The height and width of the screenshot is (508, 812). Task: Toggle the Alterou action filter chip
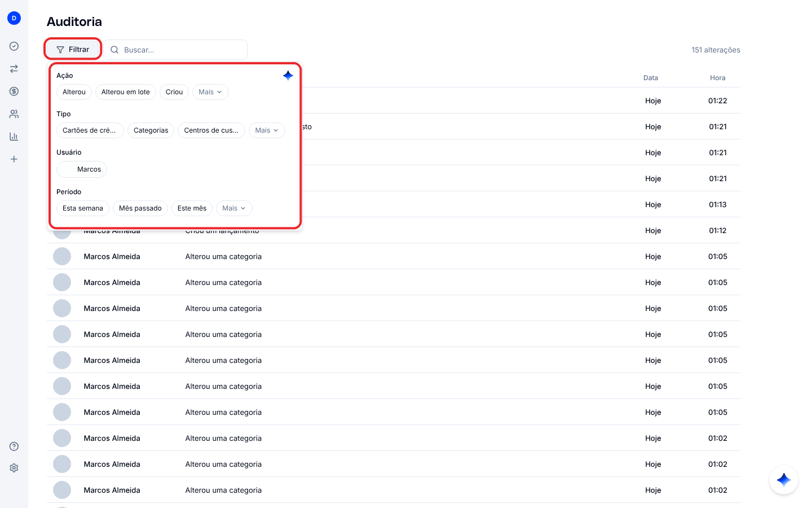(x=74, y=92)
